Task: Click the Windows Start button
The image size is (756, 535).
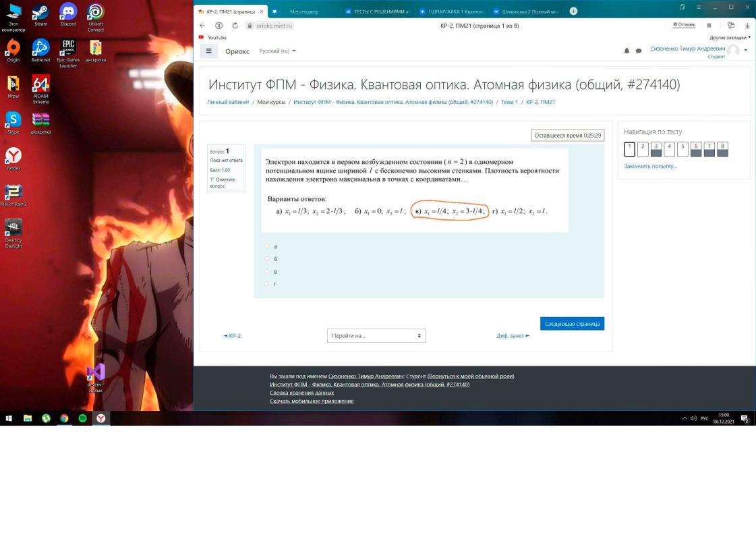Action: pyautogui.click(x=9, y=418)
